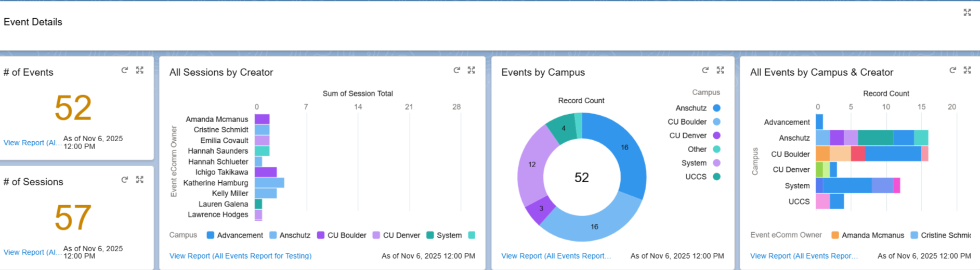Refresh the # of Sessions widget

(124, 180)
